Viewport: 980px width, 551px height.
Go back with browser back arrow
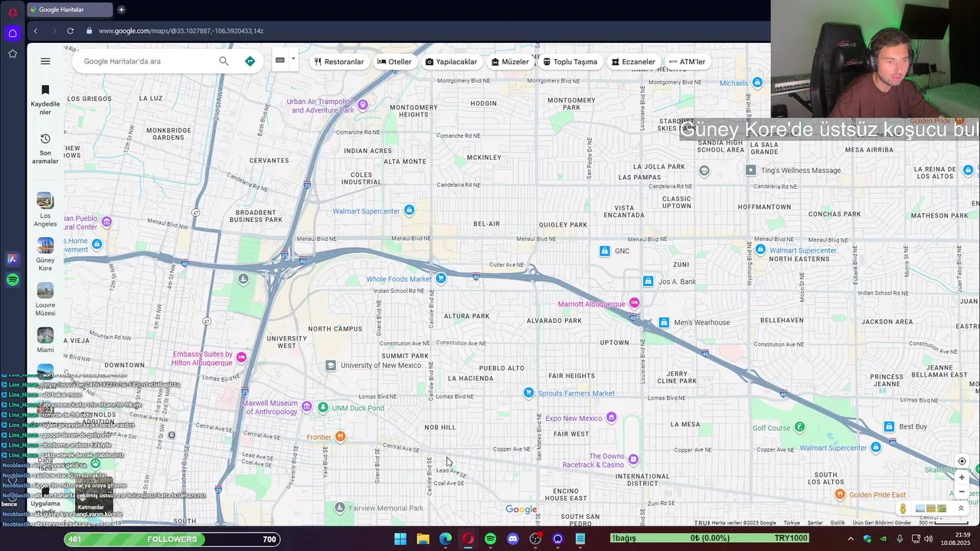35,31
